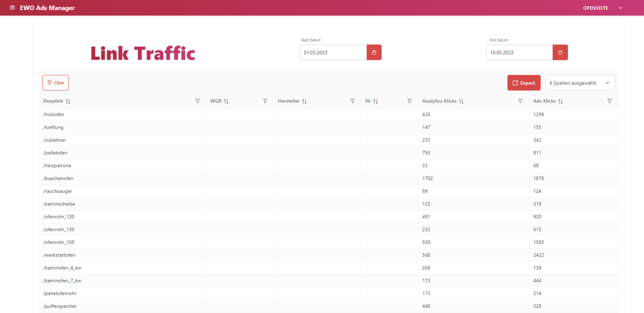Open the 6 Spalten ausgewählt column selector
Viewport: 644px width, 313px height.
point(580,83)
